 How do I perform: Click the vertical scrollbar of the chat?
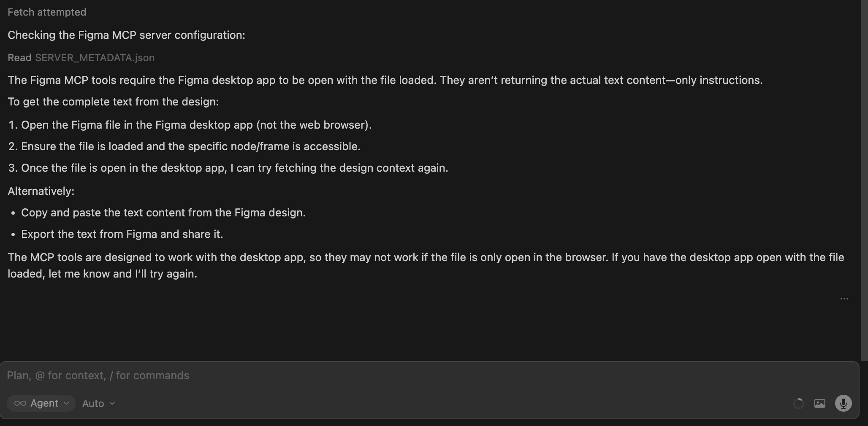pos(864,169)
